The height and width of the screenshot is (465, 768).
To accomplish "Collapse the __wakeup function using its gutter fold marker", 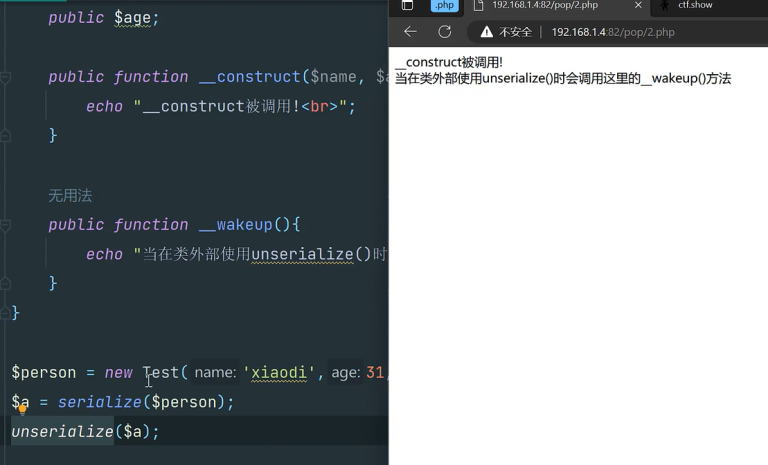I will coord(5,225).
